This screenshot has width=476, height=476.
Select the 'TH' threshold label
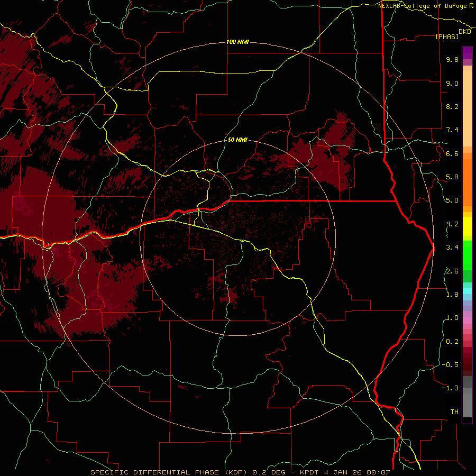pyautogui.click(x=454, y=412)
